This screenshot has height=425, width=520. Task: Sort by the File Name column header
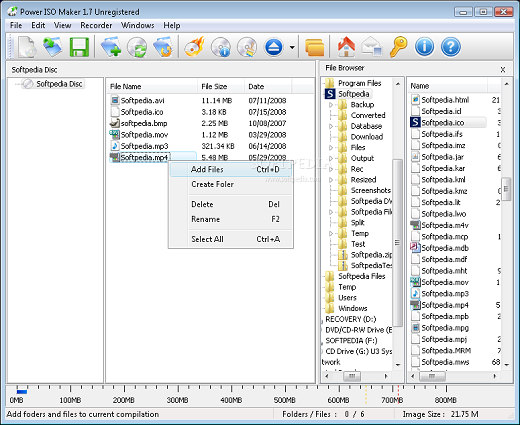152,87
